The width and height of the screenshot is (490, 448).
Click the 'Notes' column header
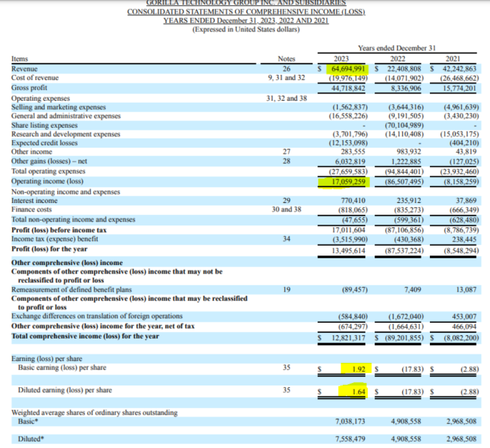(286, 59)
